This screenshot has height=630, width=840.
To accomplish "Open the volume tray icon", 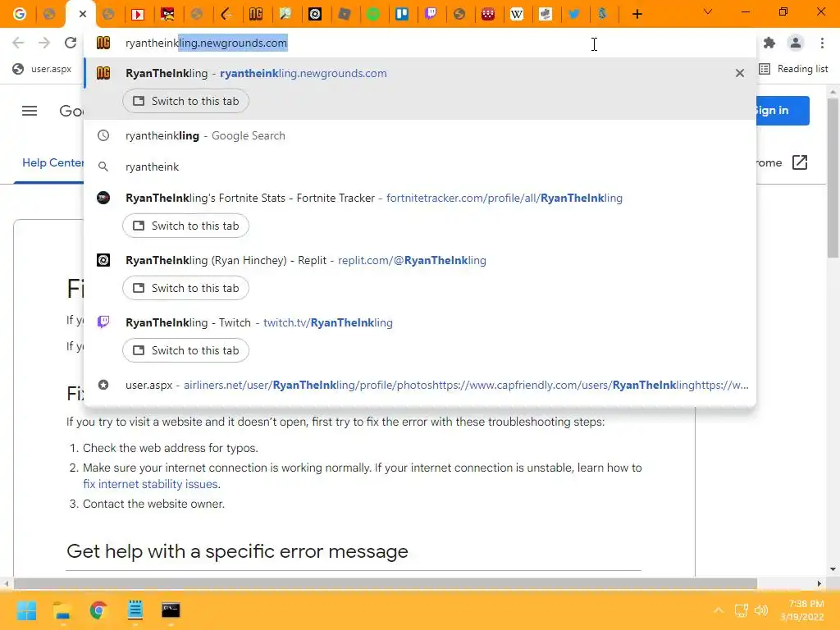I will click(760, 610).
